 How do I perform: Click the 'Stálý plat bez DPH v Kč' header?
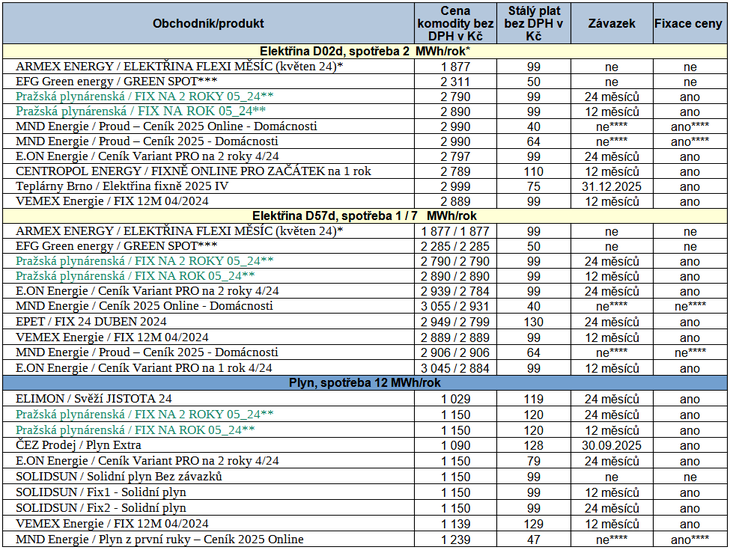(x=534, y=23)
